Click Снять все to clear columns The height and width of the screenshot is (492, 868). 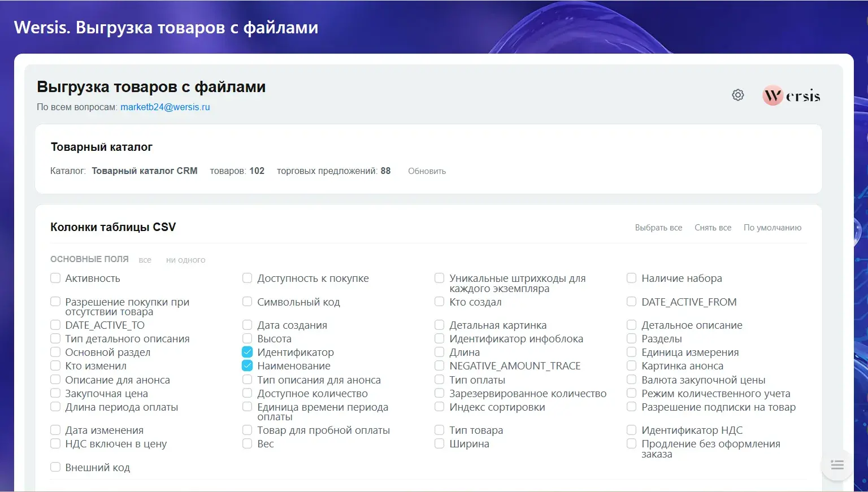[713, 228]
